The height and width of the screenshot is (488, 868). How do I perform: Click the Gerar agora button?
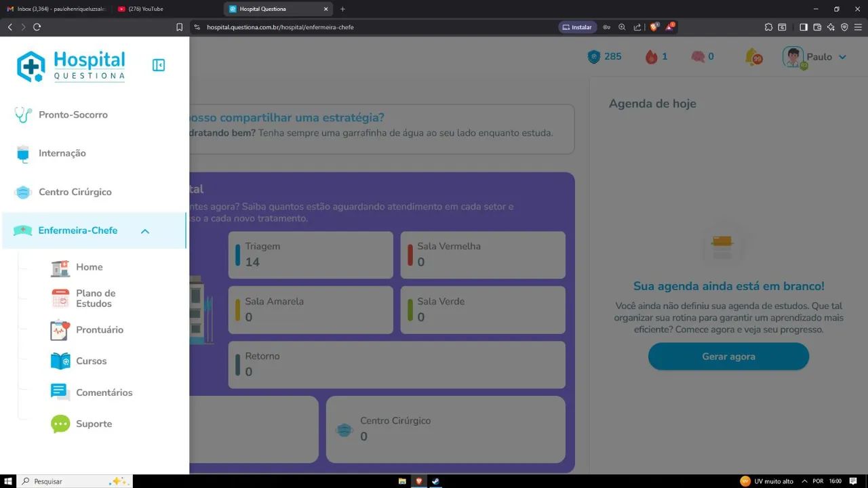[728, 357]
